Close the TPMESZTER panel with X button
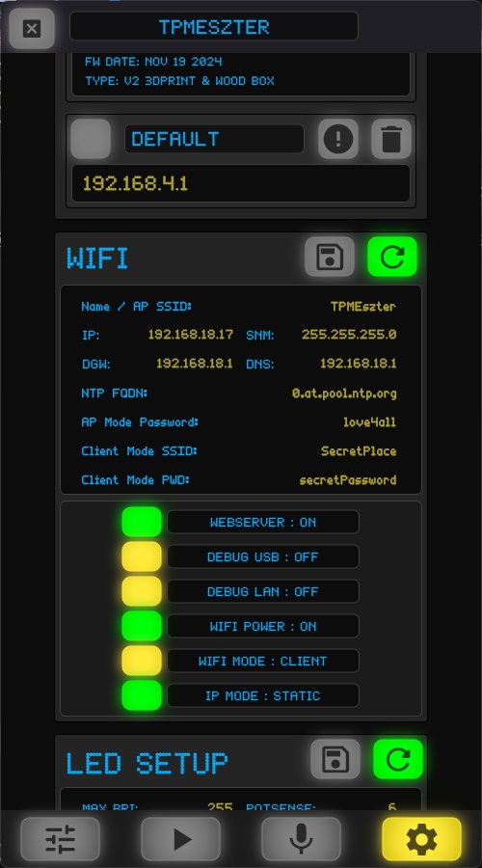The image size is (482, 868). tap(32, 28)
